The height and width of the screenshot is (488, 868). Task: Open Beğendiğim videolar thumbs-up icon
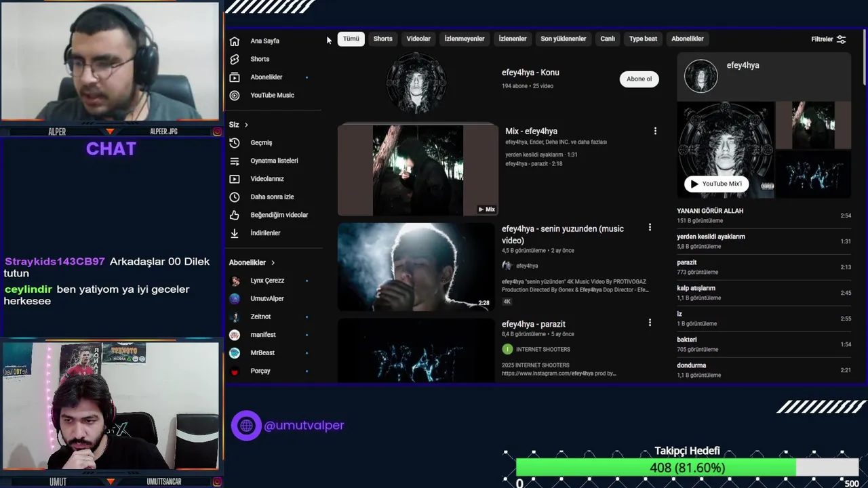click(234, 215)
